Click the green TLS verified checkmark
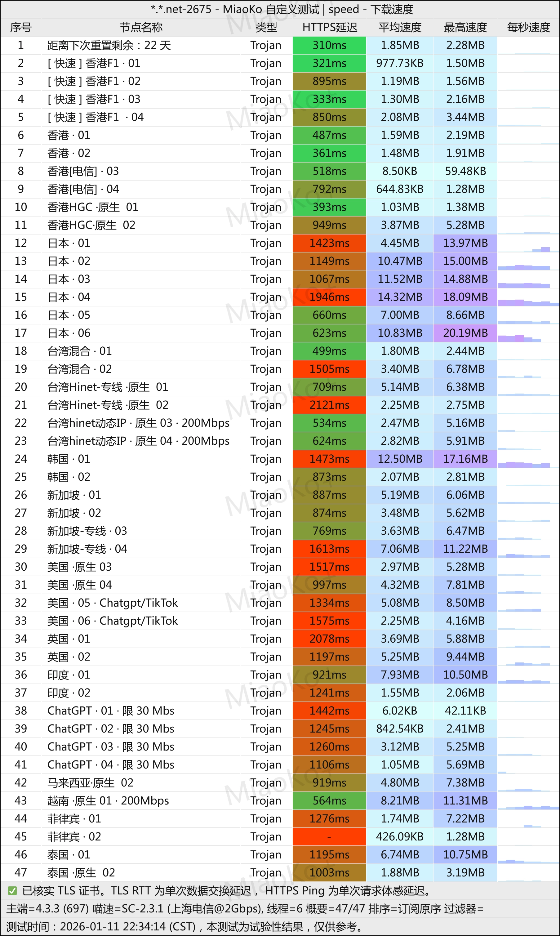560x936 pixels. point(12,891)
